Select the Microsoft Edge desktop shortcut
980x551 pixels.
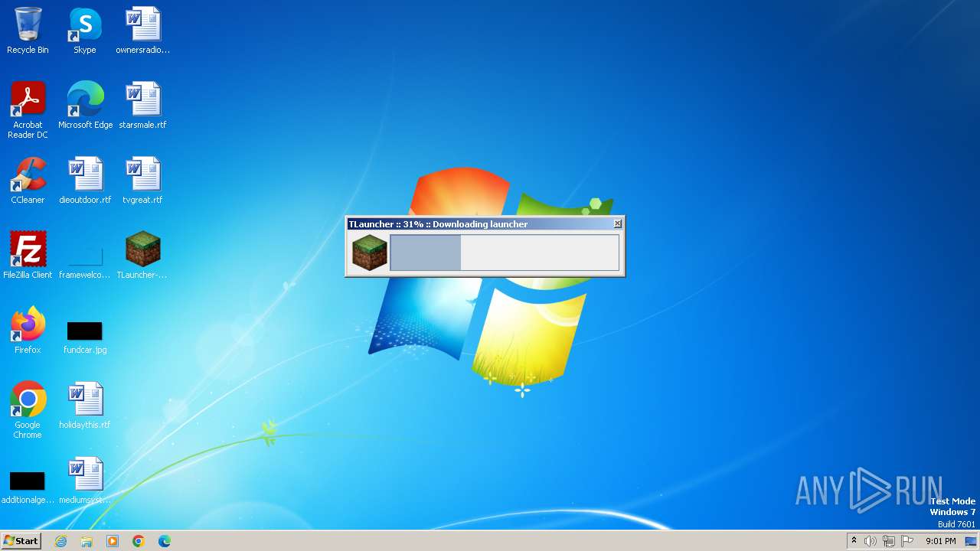click(x=85, y=106)
